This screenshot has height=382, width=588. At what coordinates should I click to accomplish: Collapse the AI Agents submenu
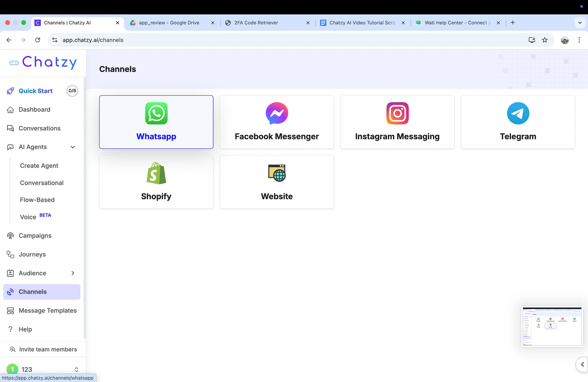(x=73, y=147)
